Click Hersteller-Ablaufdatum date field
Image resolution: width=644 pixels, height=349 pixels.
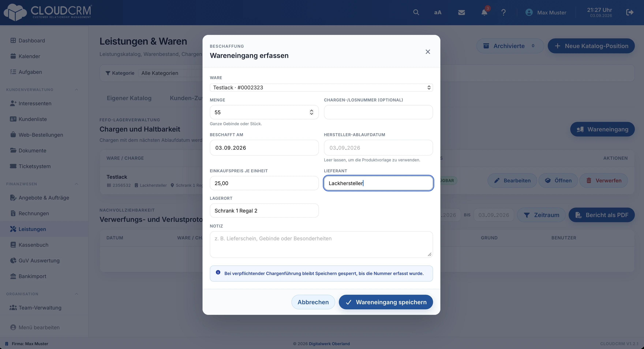coord(378,147)
